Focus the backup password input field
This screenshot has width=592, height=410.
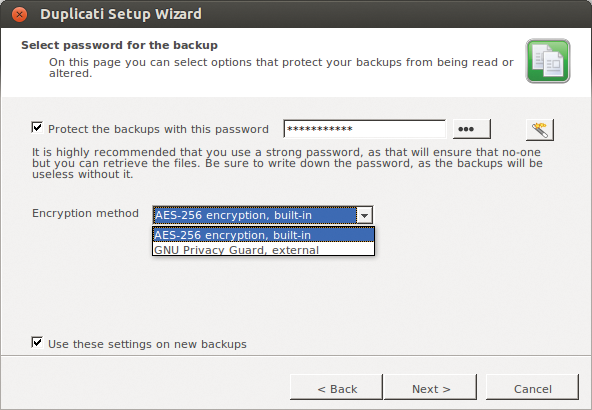[365, 129]
